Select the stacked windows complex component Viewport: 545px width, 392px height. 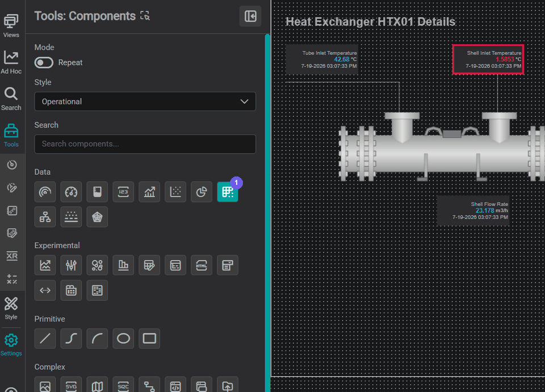(202, 385)
